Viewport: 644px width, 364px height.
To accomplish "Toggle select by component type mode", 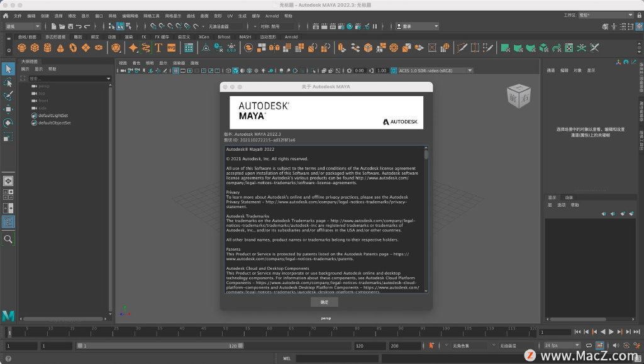I will point(128,26).
